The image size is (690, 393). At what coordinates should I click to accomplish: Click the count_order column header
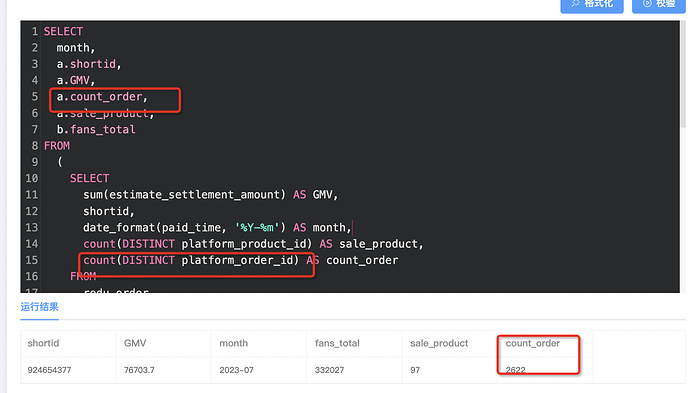(533, 343)
